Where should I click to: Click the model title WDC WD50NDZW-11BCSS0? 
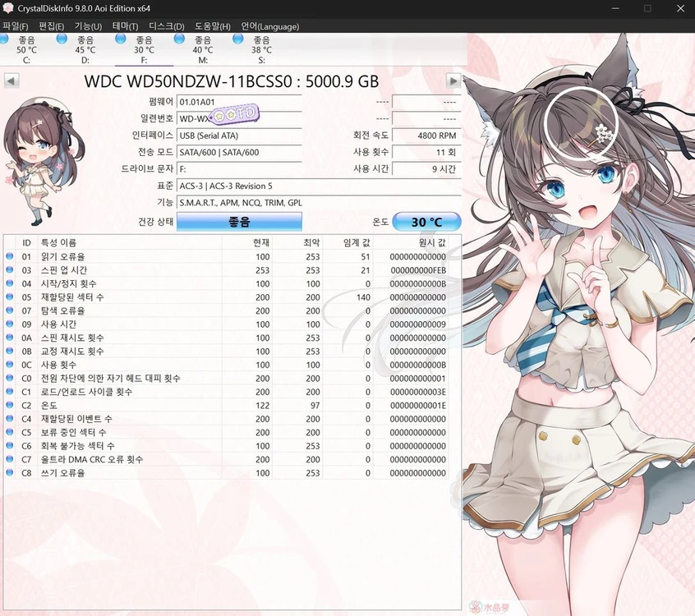[188, 81]
